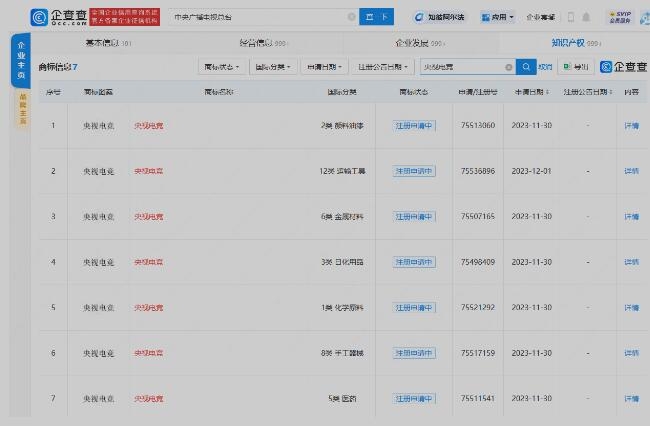The height and width of the screenshot is (426, 650).
Task: Switch to the 知识产权 tab
Action: click(x=575, y=43)
